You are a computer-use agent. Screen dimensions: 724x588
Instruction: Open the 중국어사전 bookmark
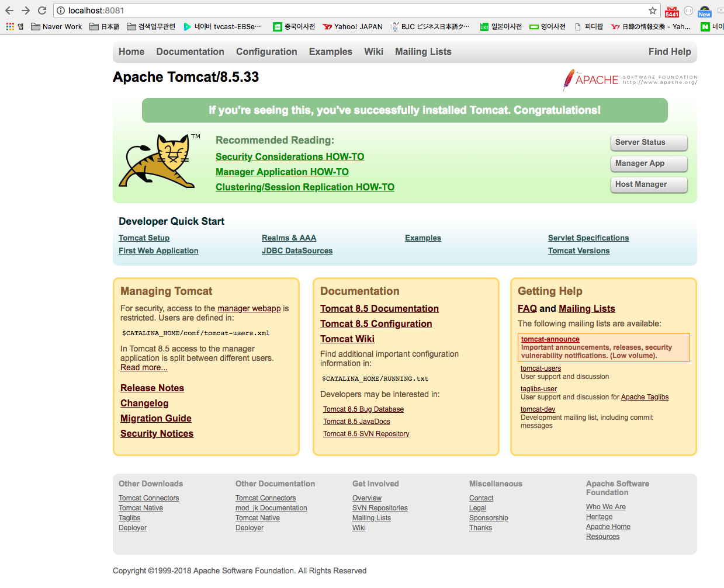click(x=294, y=26)
